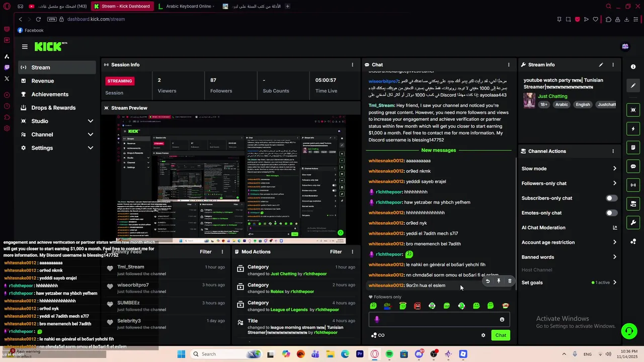
Task: Click the chat message input field
Action: click(x=439, y=320)
